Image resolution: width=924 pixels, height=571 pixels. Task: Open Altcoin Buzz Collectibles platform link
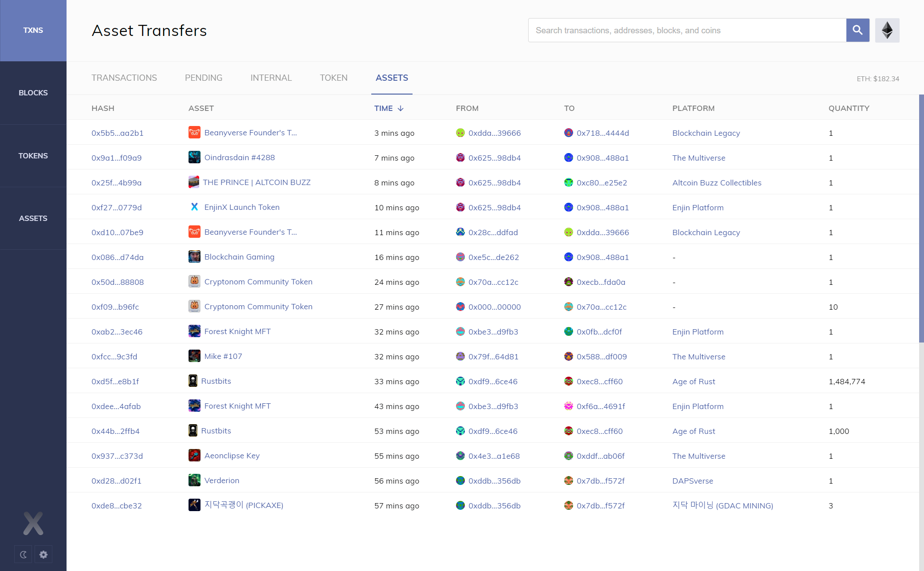click(x=717, y=183)
